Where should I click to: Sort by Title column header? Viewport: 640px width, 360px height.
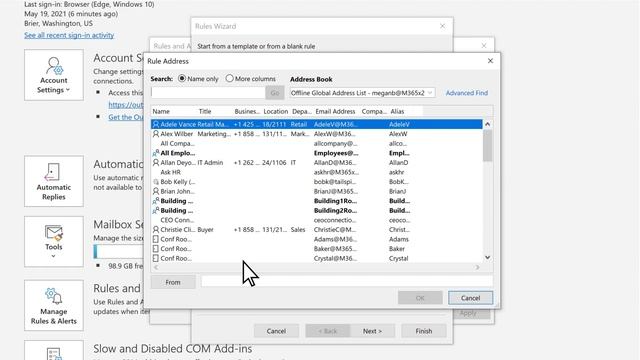pos(205,111)
